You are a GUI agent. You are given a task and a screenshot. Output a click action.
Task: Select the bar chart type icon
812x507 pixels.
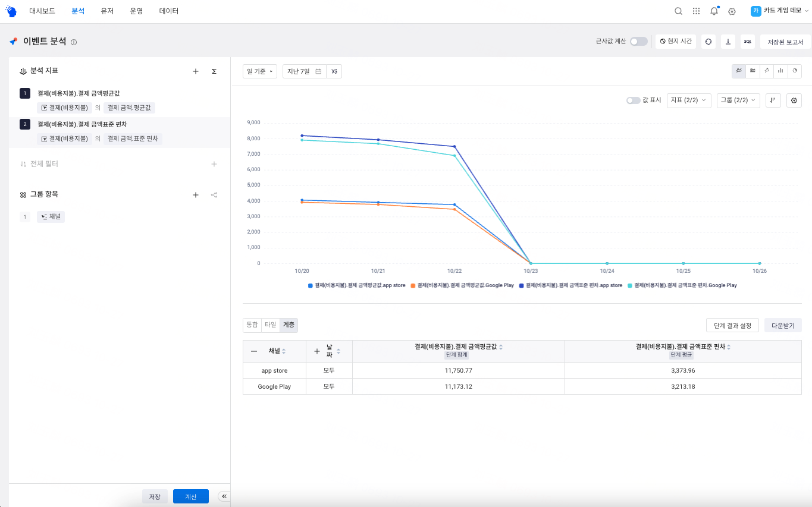pos(780,71)
